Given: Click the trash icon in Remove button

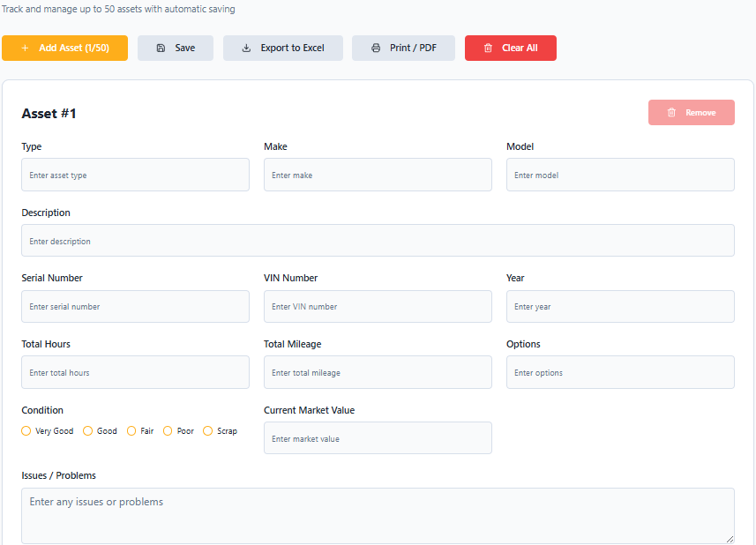Looking at the screenshot, I should pos(671,112).
